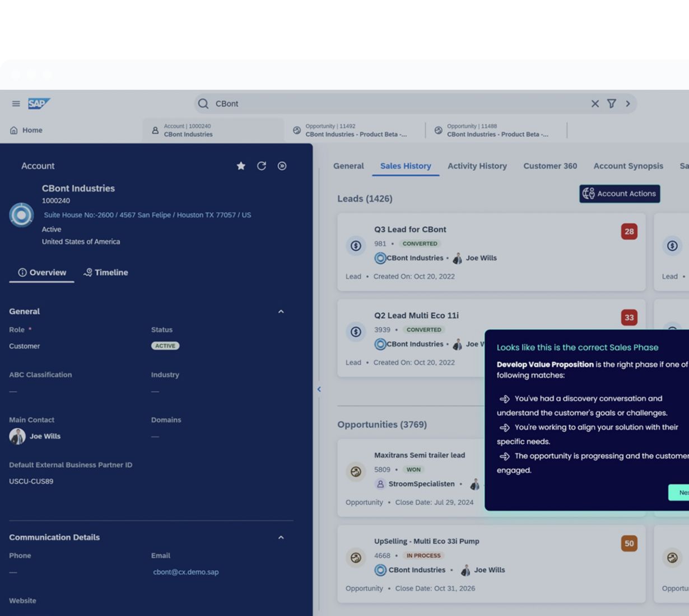Open the cbont@cx.demo.sap email link
The image size is (689, 616).
pyautogui.click(x=186, y=572)
